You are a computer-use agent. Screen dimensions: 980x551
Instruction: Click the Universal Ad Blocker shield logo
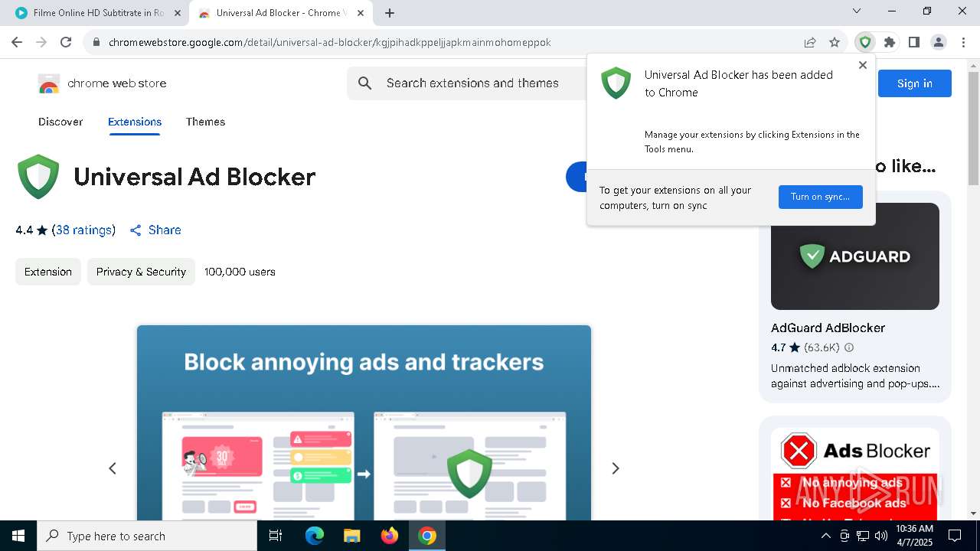click(x=38, y=177)
